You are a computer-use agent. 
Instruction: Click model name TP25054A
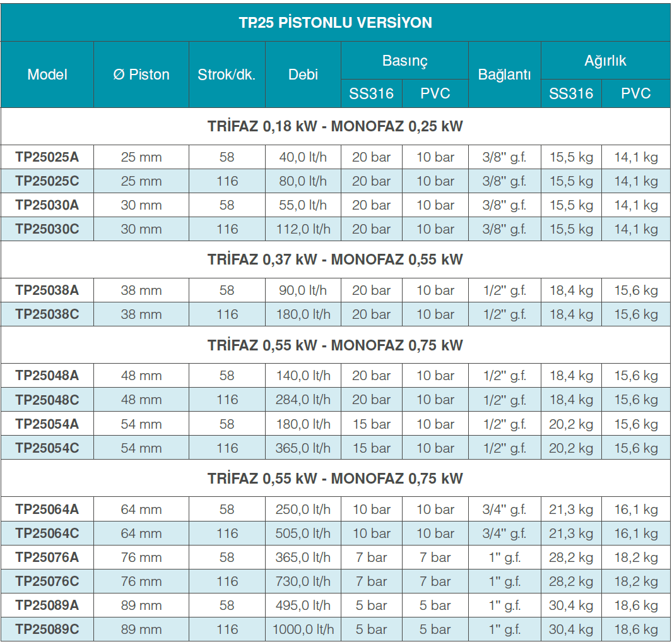click(47, 424)
